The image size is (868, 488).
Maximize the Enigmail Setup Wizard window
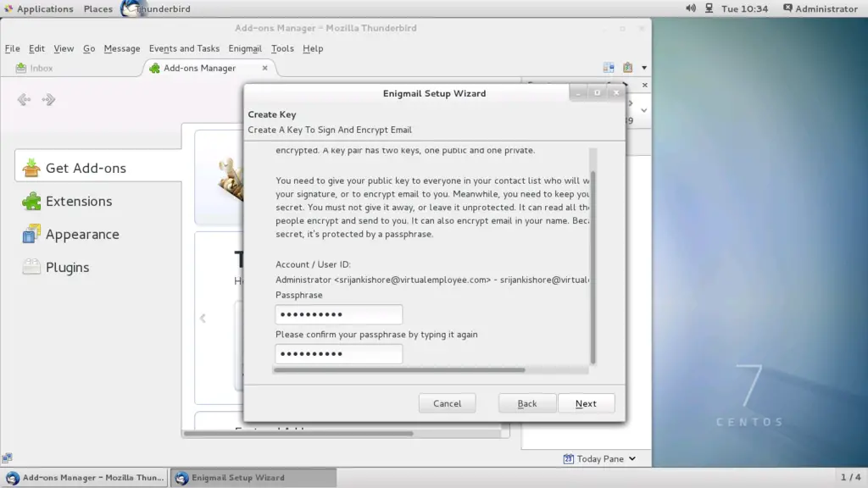click(x=597, y=93)
